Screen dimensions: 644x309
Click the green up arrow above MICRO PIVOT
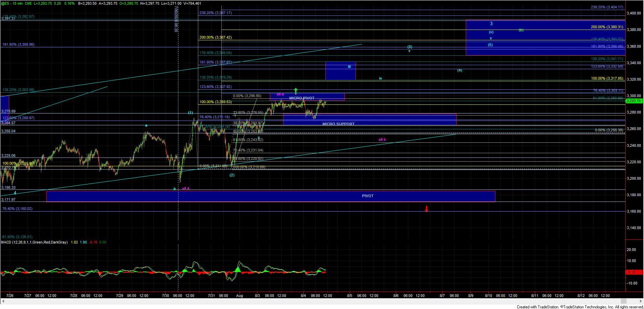pos(296,91)
